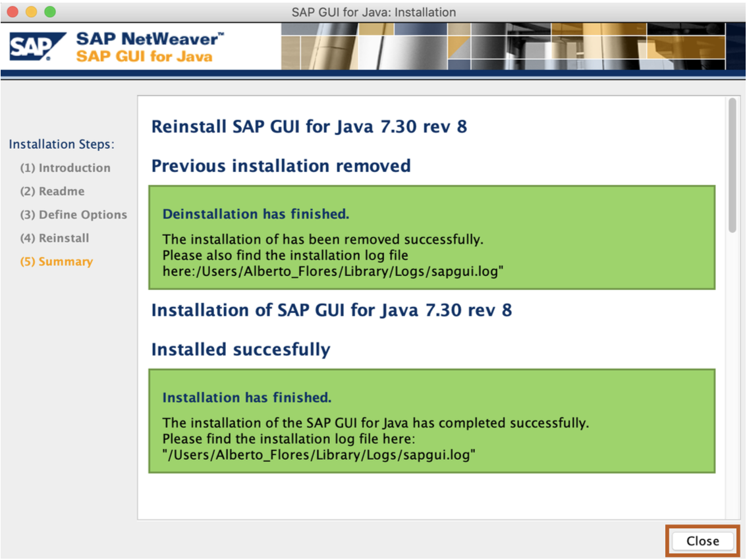Click the window title 'SAP GUI for Java: Installation'

373,12
